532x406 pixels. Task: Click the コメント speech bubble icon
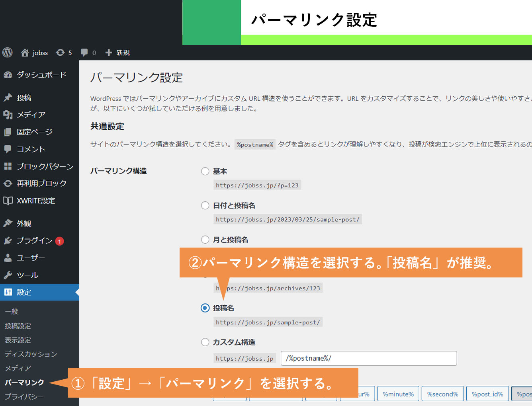tap(8, 149)
